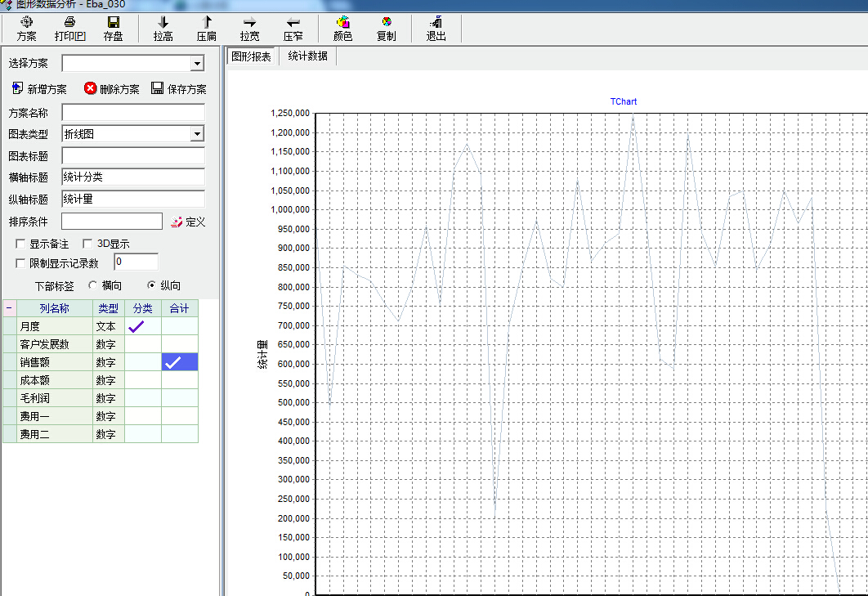Expand the 选择方案 dropdown
Viewport: 868px width, 596px height.
pos(197,64)
